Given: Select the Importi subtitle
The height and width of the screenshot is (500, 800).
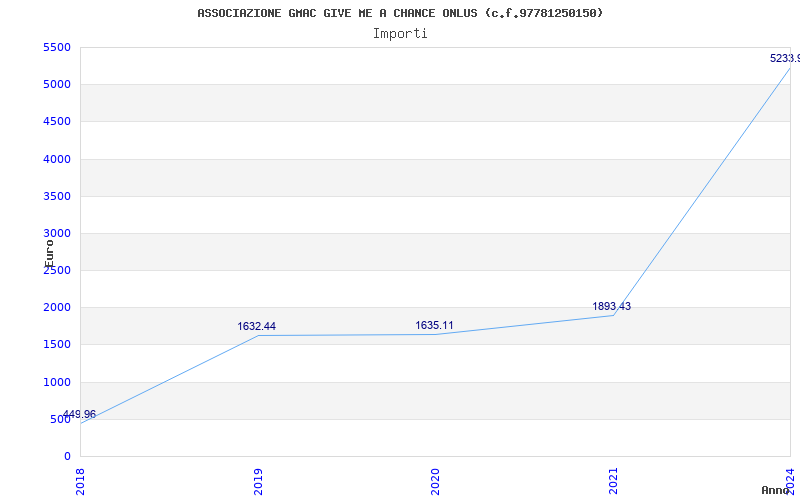Looking at the screenshot, I should tap(400, 34).
